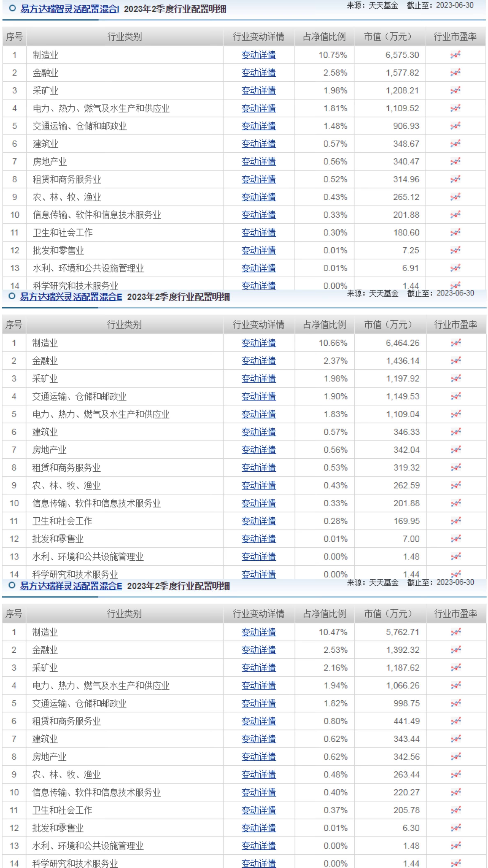The width and height of the screenshot is (488, 868).
Task: View 变动详情 for 房地产业 in third table
Action: (258, 757)
